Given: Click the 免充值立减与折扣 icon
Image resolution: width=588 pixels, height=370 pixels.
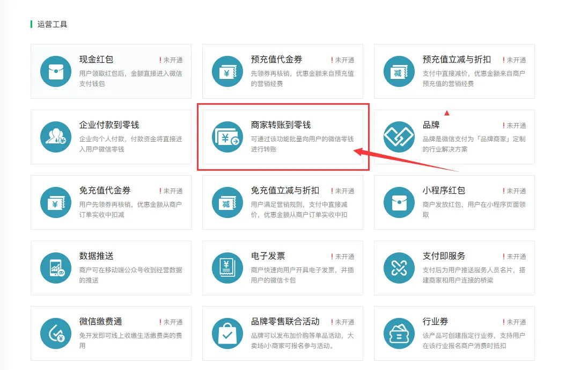Looking at the screenshot, I should [227, 202].
